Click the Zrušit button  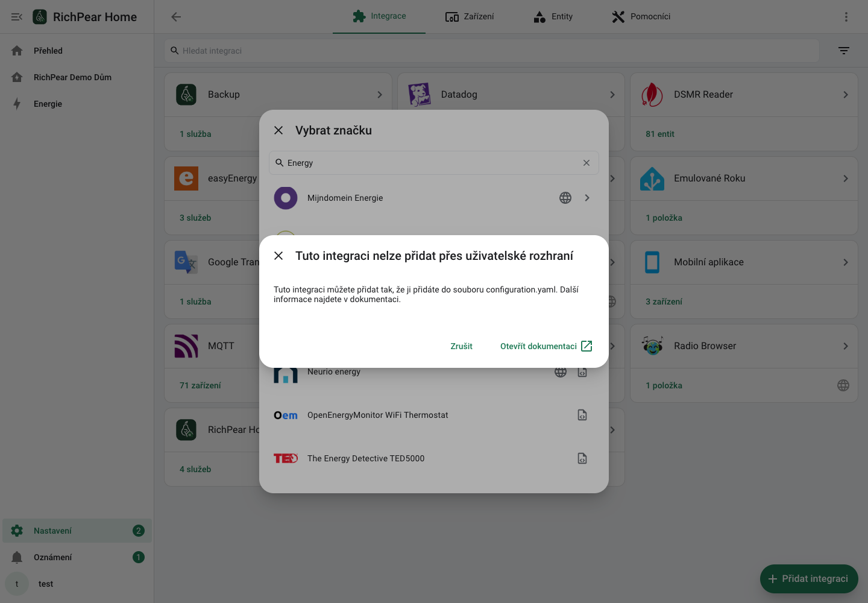point(461,346)
